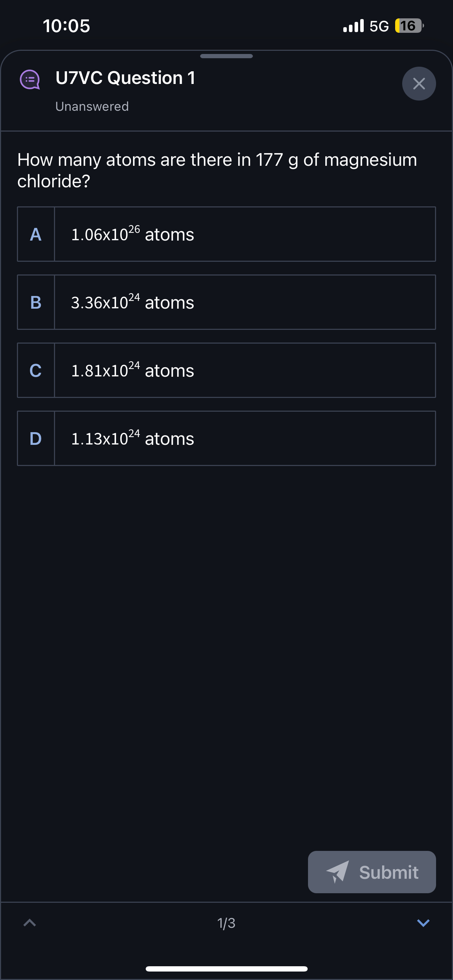The height and width of the screenshot is (980, 453).
Task: Select answer B, 3.36x10^24 atoms
Action: point(226,302)
